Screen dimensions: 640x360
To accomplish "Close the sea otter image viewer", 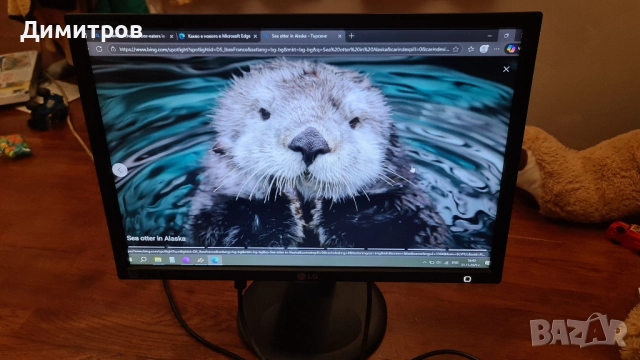I will point(506,69).
